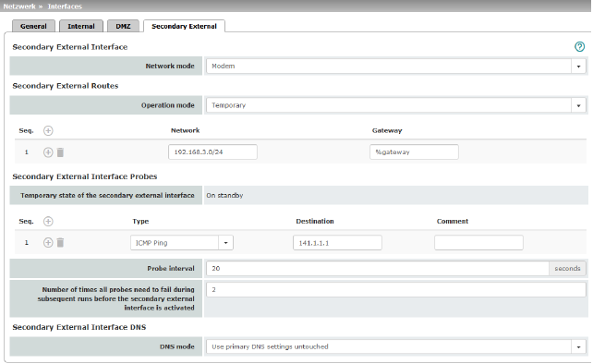Open the Network mode dropdown
The width and height of the screenshot is (593, 364).
(x=396, y=66)
